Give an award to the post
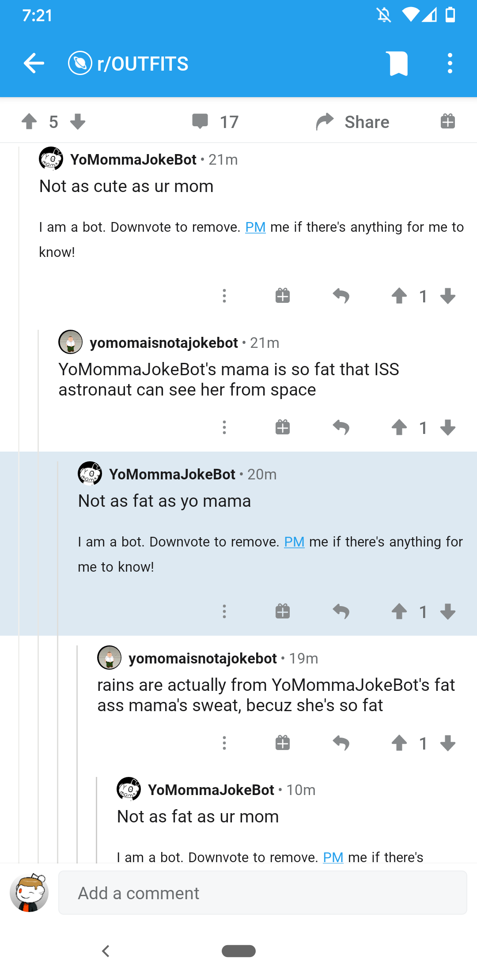Image resolution: width=477 pixels, height=980 pixels. click(x=447, y=121)
